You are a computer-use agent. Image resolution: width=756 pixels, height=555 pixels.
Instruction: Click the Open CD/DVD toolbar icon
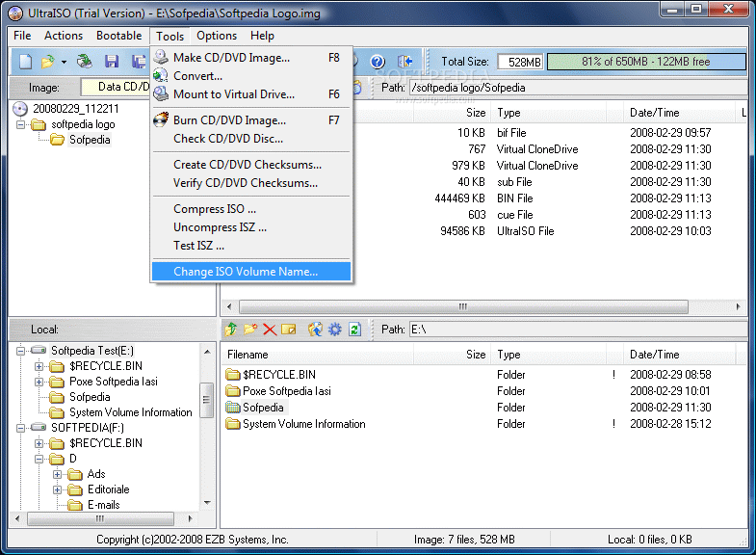[85, 62]
